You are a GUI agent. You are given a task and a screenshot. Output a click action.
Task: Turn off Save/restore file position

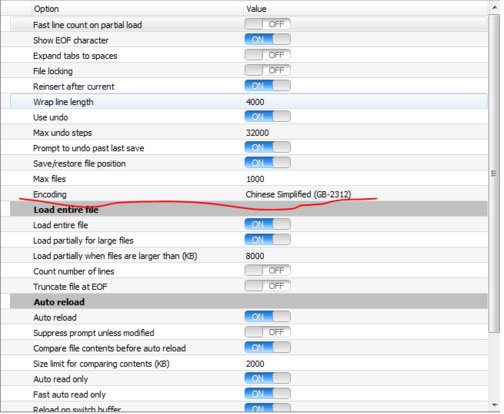pos(267,163)
